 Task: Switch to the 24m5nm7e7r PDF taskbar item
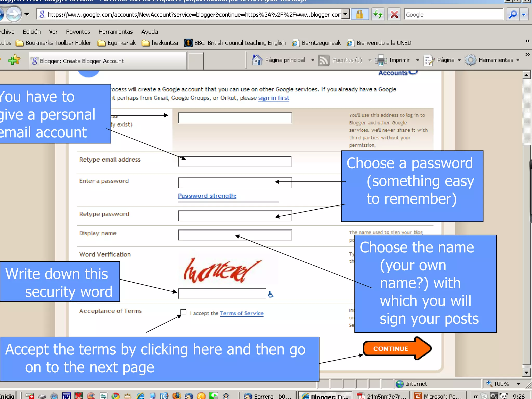tap(382, 396)
